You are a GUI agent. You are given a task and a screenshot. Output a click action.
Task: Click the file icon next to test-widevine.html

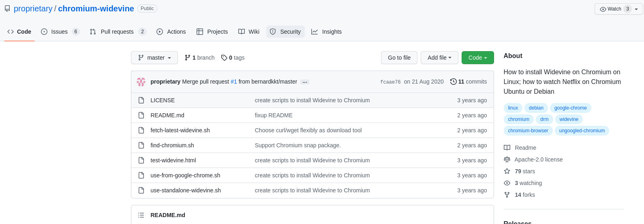click(x=141, y=160)
